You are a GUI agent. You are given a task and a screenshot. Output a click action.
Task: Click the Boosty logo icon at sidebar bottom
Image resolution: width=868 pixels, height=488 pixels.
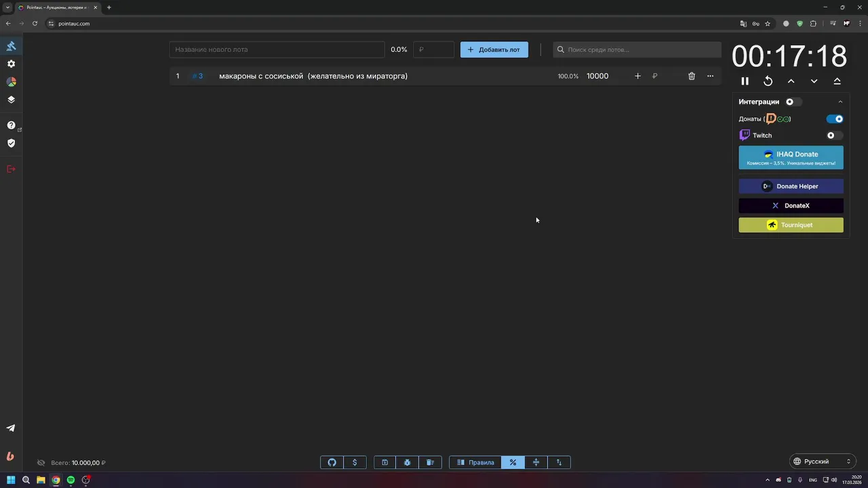(10, 456)
